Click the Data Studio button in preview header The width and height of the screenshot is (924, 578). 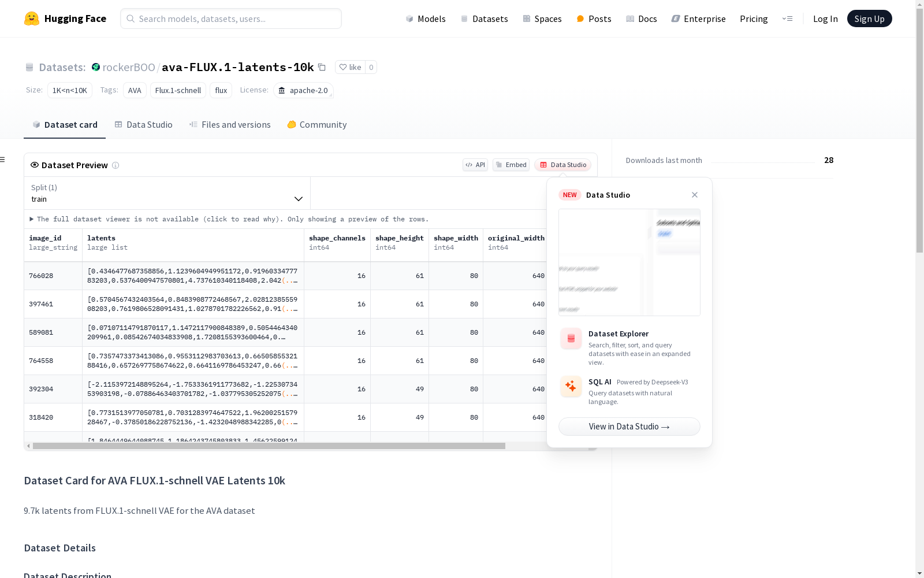click(x=562, y=165)
